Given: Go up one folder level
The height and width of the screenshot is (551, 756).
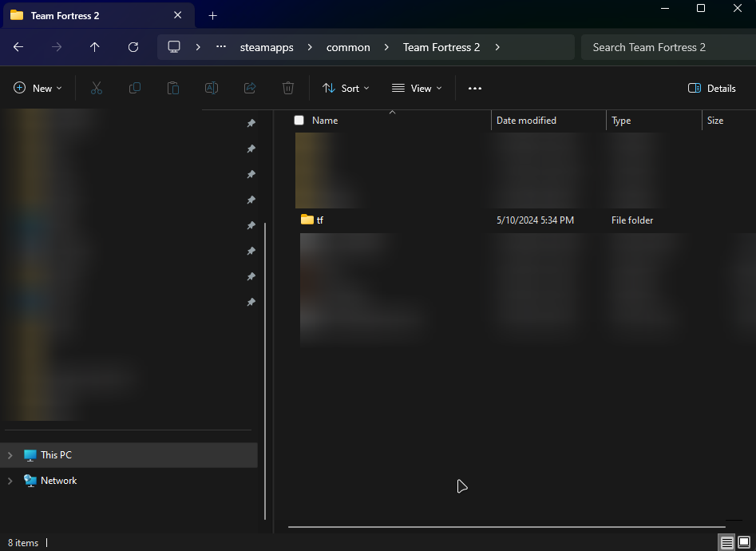Looking at the screenshot, I should 94,47.
